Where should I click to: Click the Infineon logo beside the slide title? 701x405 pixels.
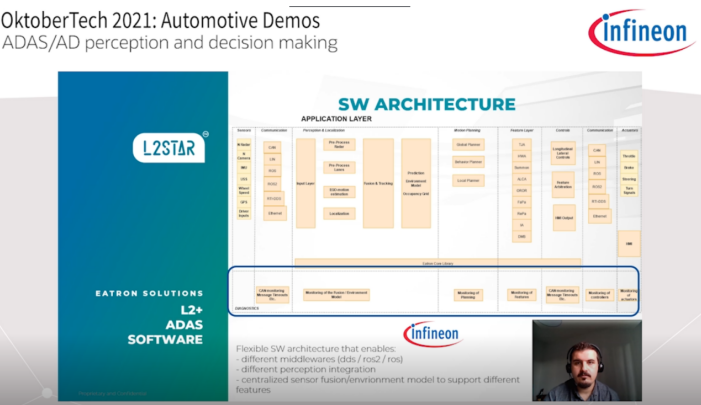[641, 32]
